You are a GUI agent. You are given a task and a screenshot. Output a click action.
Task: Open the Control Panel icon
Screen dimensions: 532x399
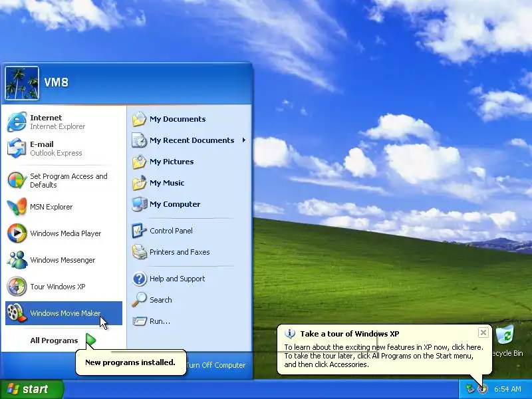pos(139,231)
